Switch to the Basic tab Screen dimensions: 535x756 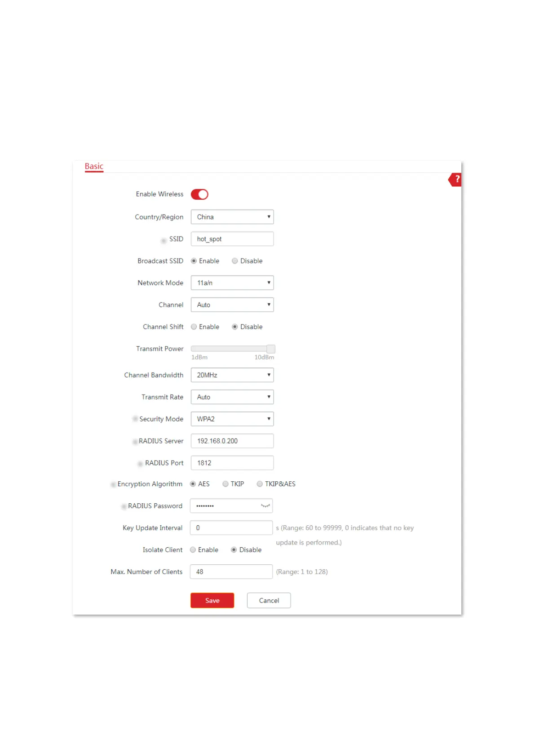[94, 167]
